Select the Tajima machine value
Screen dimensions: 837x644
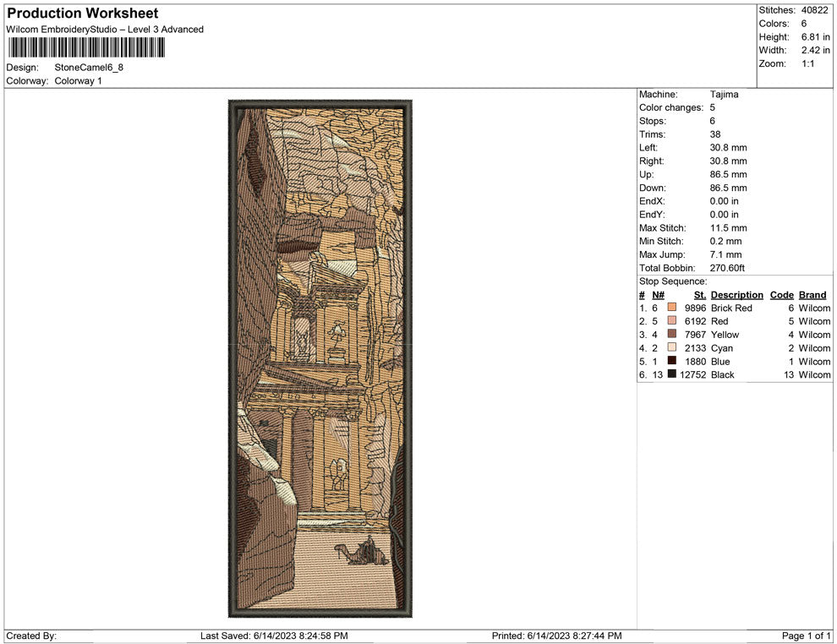724,95
